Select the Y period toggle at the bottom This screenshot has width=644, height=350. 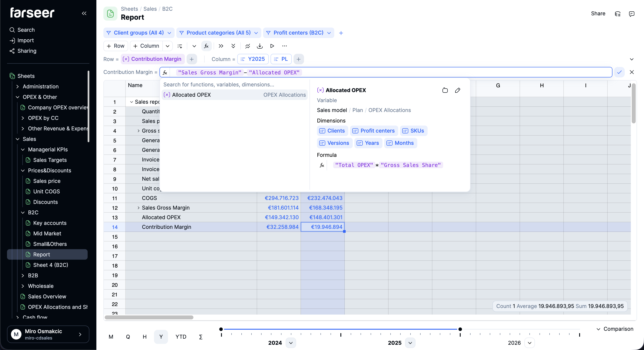pyautogui.click(x=161, y=337)
